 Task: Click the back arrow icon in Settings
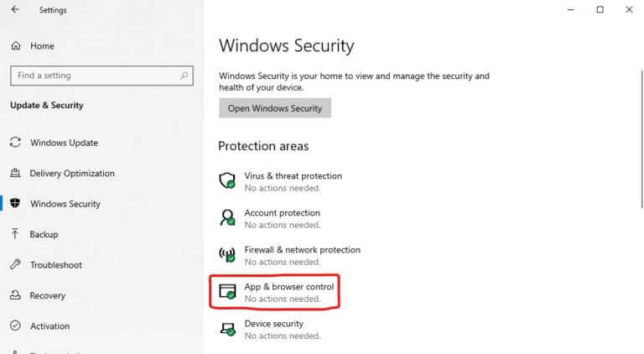(x=15, y=9)
